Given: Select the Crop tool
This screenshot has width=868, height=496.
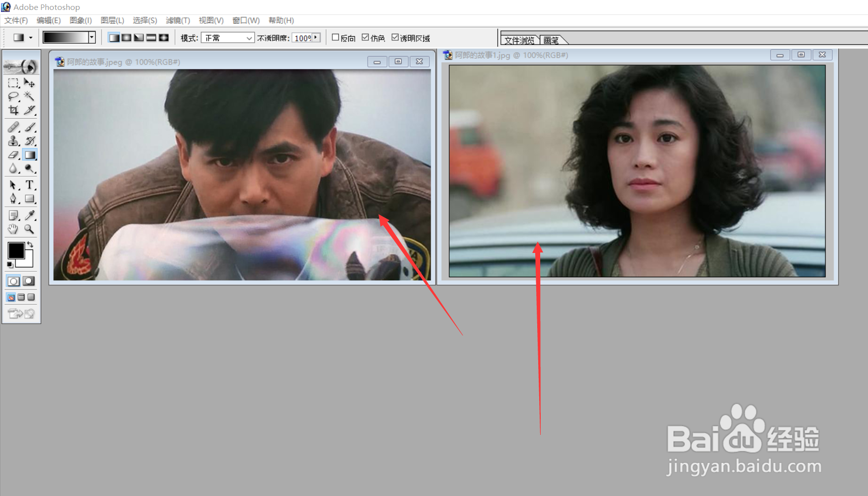Looking at the screenshot, I should click(x=13, y=110).
